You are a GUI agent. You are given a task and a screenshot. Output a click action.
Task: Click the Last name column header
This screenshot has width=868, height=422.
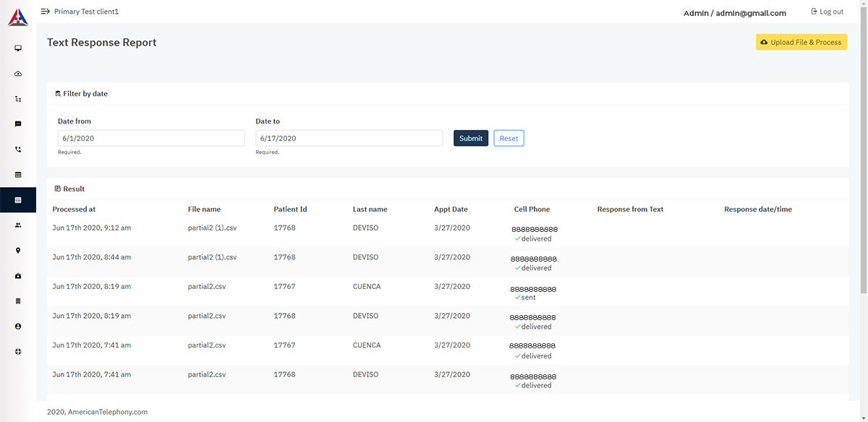coord(370,210)
